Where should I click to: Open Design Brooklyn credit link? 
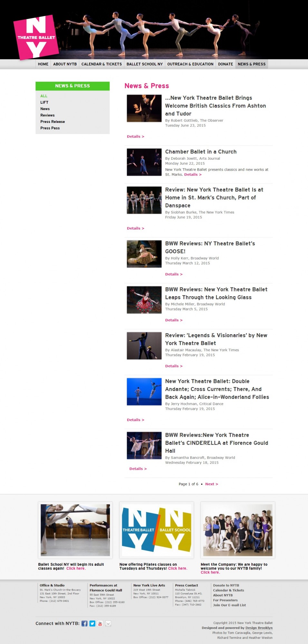click(259, 628)
